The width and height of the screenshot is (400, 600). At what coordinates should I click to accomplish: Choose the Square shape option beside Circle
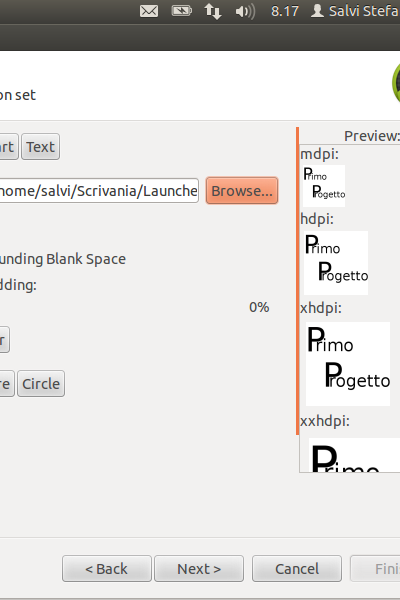point(6,383)
